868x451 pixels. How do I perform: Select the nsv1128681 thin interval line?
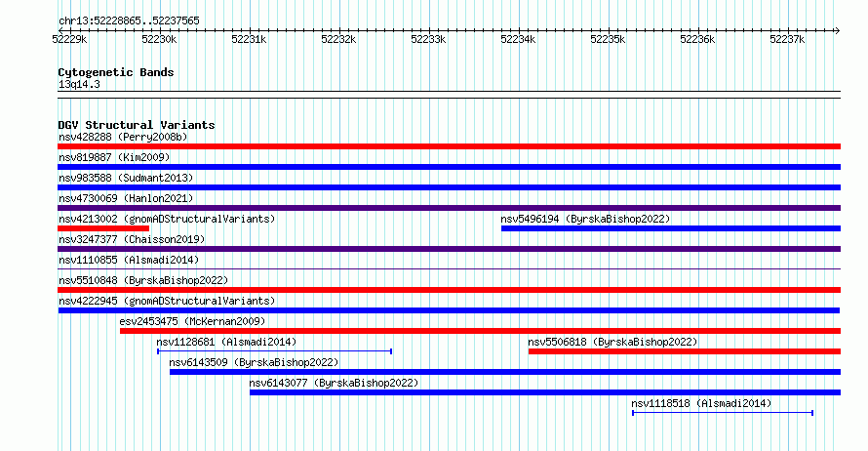tap(275, 351)
